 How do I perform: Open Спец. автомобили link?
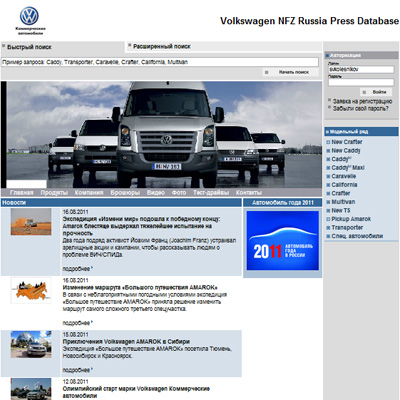pyautogui.click(x=357, y=236)
